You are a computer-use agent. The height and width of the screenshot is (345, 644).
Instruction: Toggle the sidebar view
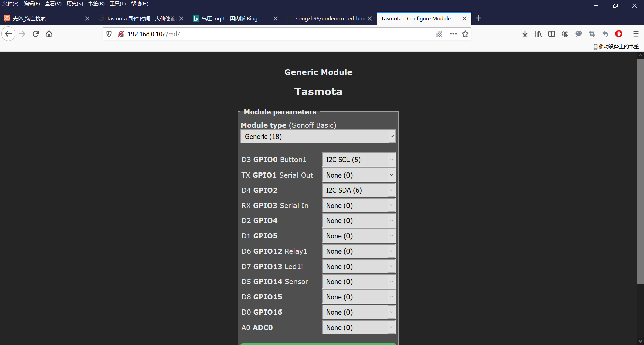[x=552, y=34]
